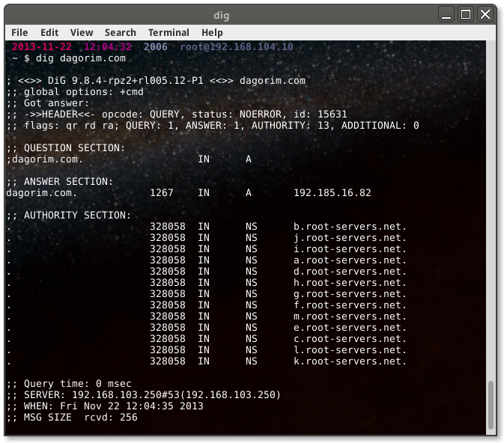
Task: Click root@192.168.104.10 in the prompt
Action: coord(237,47)
